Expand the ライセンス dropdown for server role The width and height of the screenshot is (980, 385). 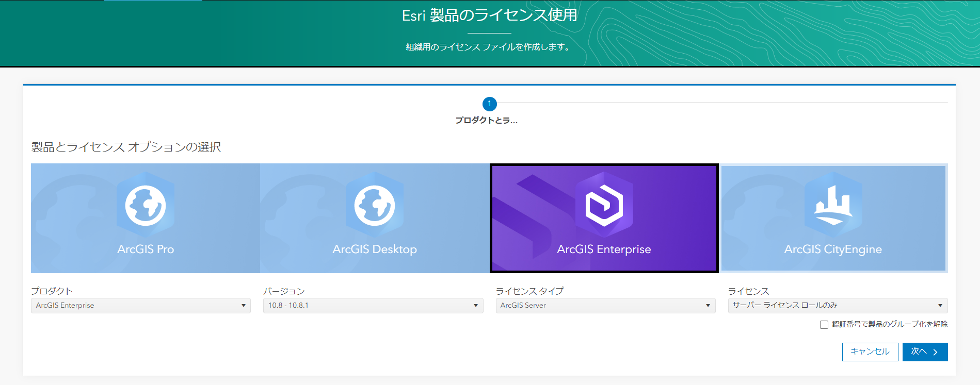(x=837, y=306)
